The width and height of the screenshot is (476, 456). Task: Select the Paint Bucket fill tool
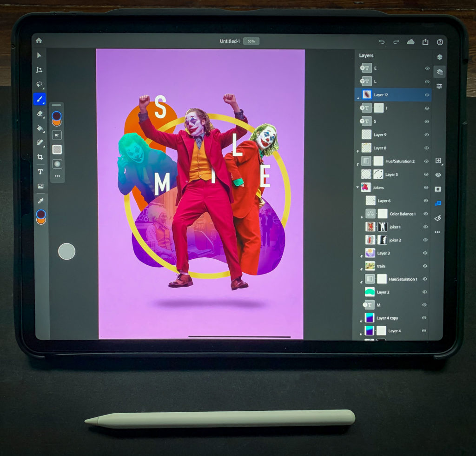coord(40,128)
